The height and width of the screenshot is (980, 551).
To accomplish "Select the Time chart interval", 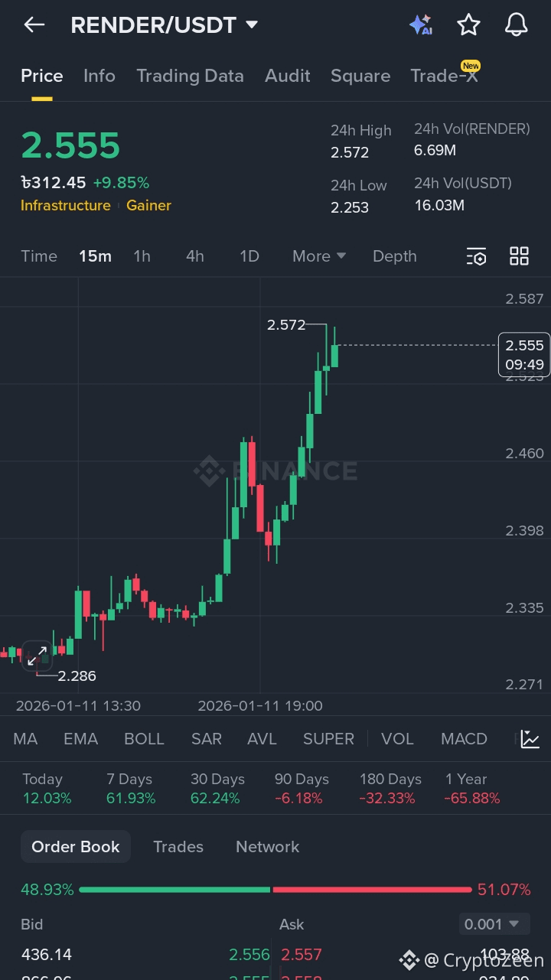I will click(39, 256).
